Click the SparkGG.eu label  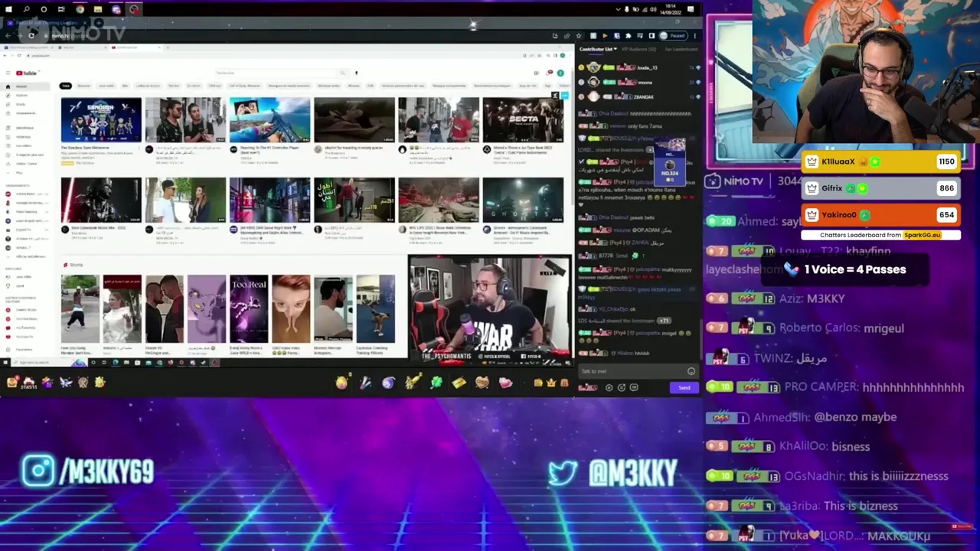pyautogui.click(x=922, y=235)
